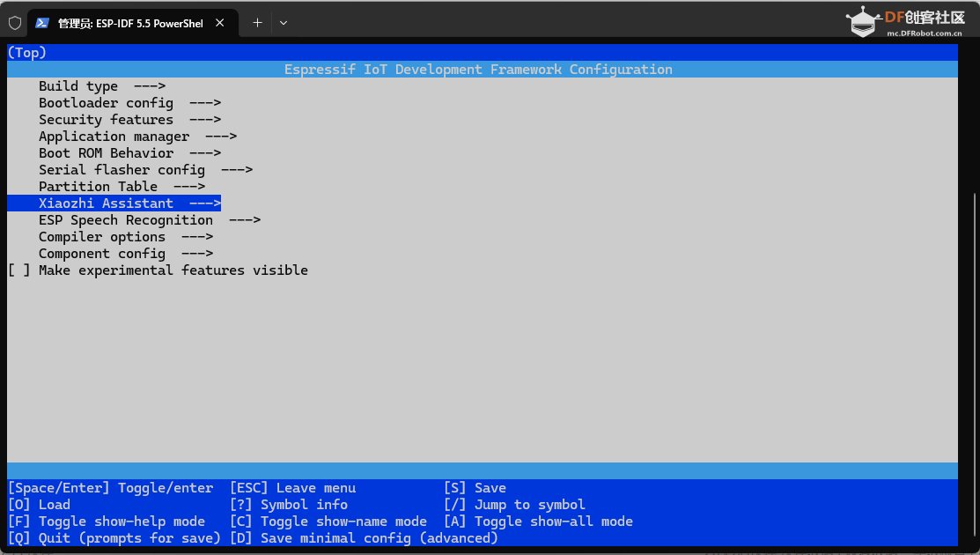Click the [S] Save shortcut label
This screenshot has height=555, width=980.
(x=475, y=488)
